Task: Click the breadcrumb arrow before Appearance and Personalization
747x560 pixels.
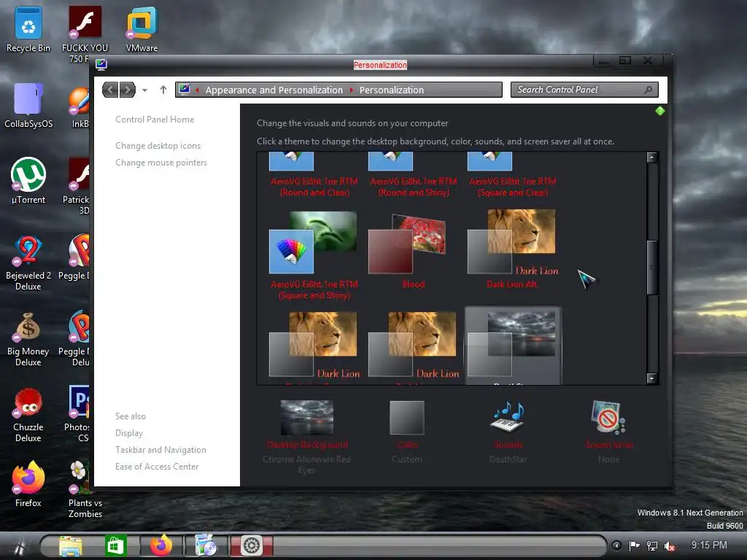Action: (x=197, y=90)
